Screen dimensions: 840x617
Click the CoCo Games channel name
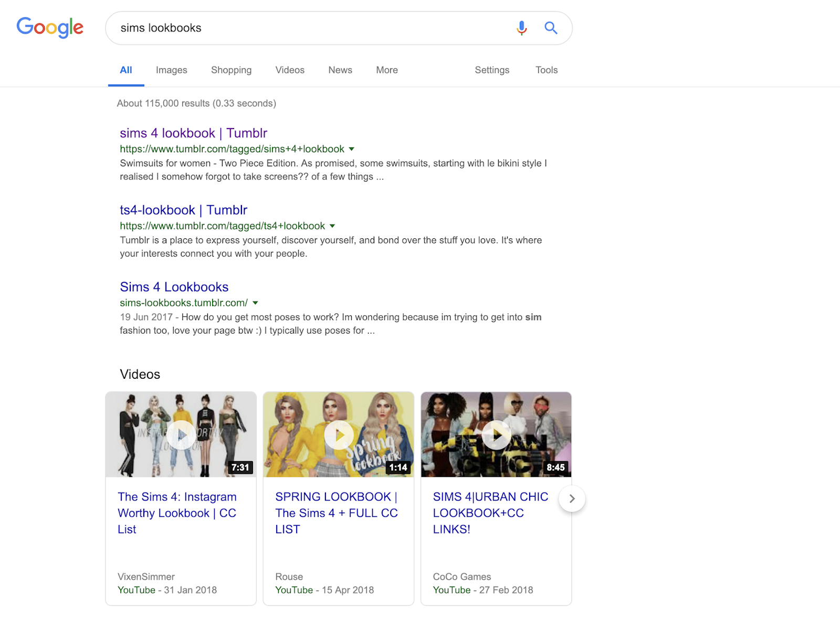click(462, 577)
